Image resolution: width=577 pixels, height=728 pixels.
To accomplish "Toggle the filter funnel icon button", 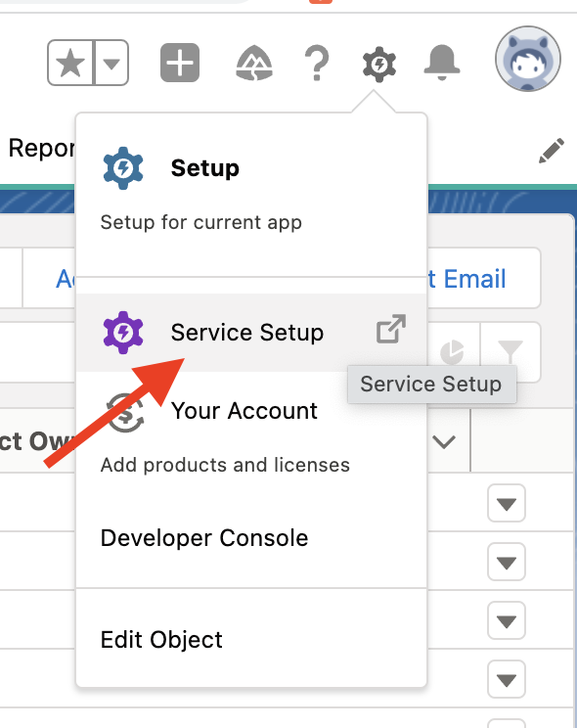I will [x=510, y=352].
